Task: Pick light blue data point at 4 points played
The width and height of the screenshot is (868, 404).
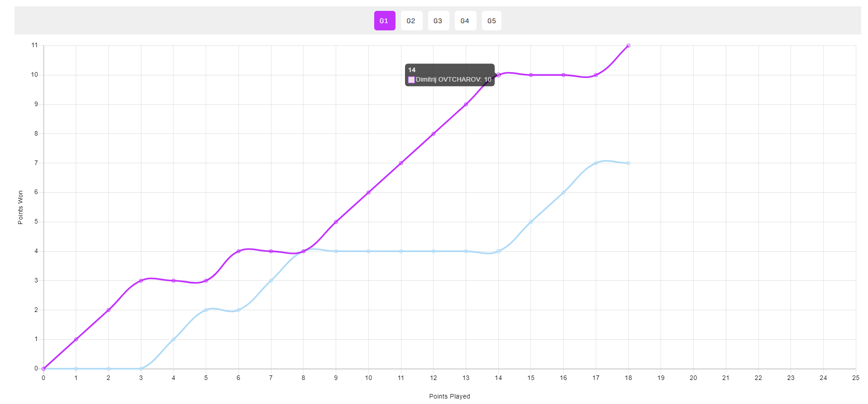Action: 174,340
